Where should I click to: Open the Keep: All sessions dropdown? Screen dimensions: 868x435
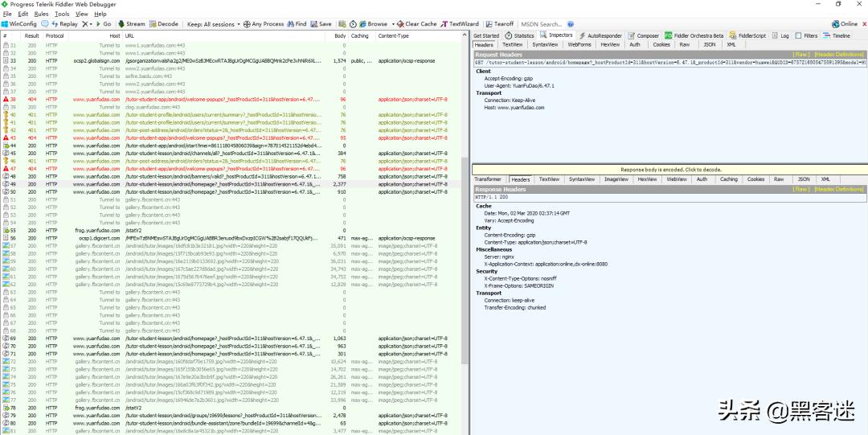[212, 24]
